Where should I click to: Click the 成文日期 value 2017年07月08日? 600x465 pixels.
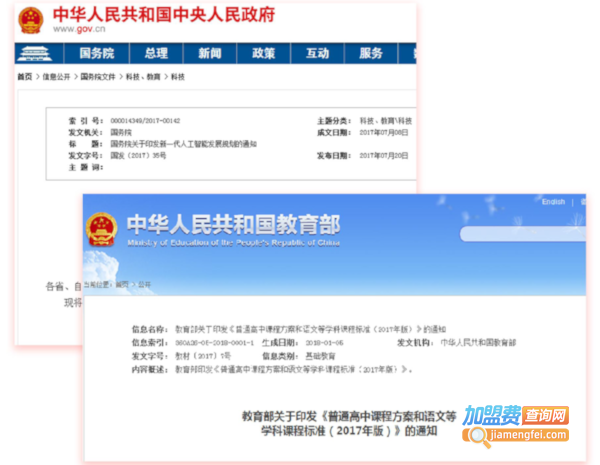click(384, 132)
